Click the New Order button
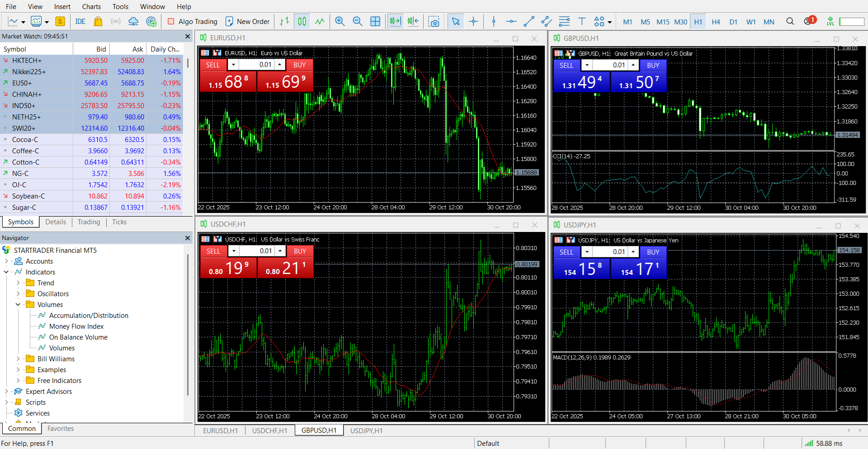Screen dimensions: 868x449 [x=247, y=21]
